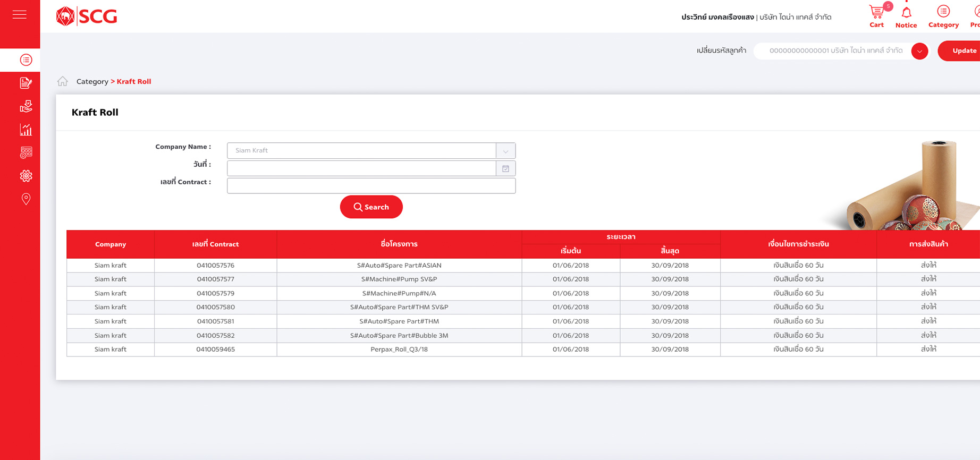Viewport: 980px width, 460px height.
Task: Click the ชื่อโครงการ column header
Action: (399, 244)
